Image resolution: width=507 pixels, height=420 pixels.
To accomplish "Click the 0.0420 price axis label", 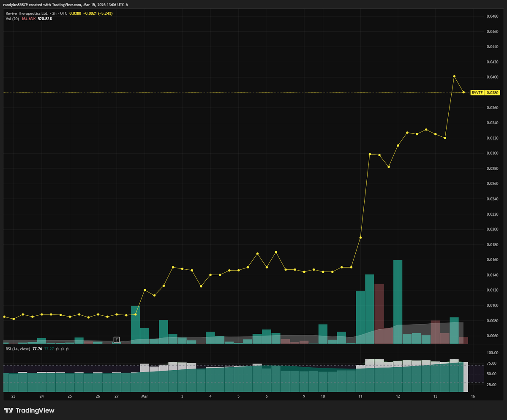I will [493, 62].
